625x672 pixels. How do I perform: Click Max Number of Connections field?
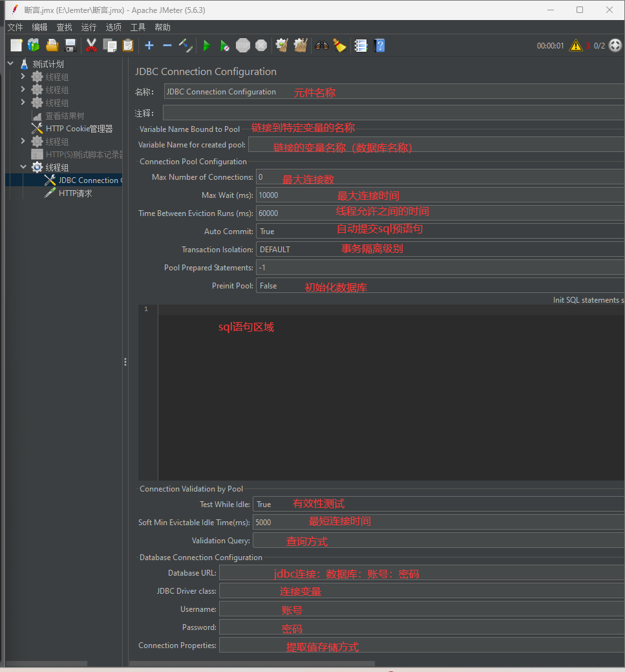click(x=440, y=177)
